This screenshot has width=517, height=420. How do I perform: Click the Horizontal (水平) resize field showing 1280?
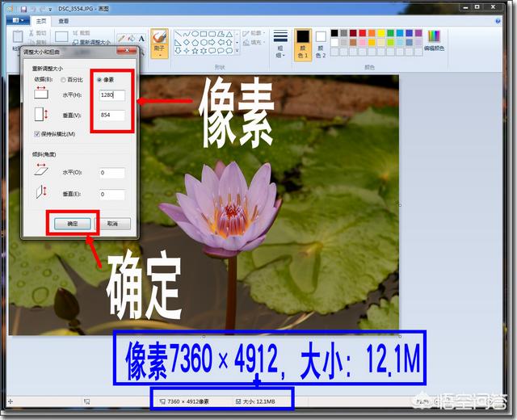point(111,95)
